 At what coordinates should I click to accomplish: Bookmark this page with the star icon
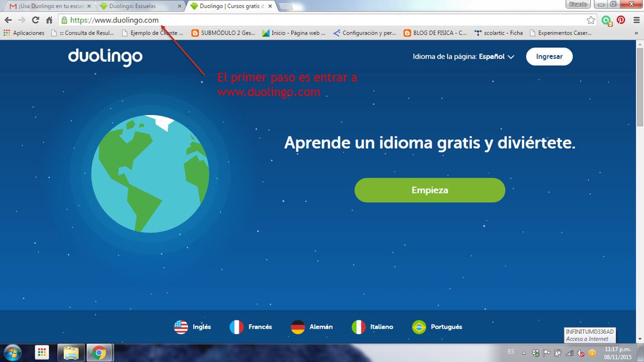(591, 20)
